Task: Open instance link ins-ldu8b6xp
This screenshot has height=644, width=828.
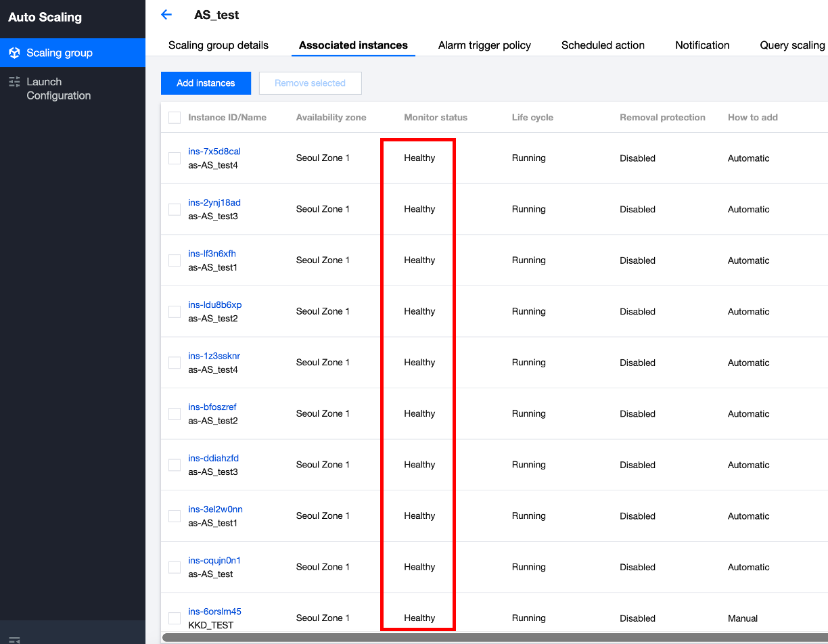Action: click(215, 305)
